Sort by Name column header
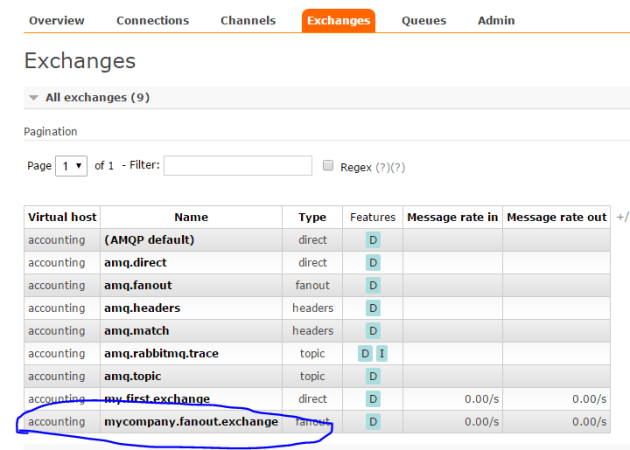The width and height of the screenshot is (630, 450). [x=191, y=217]
